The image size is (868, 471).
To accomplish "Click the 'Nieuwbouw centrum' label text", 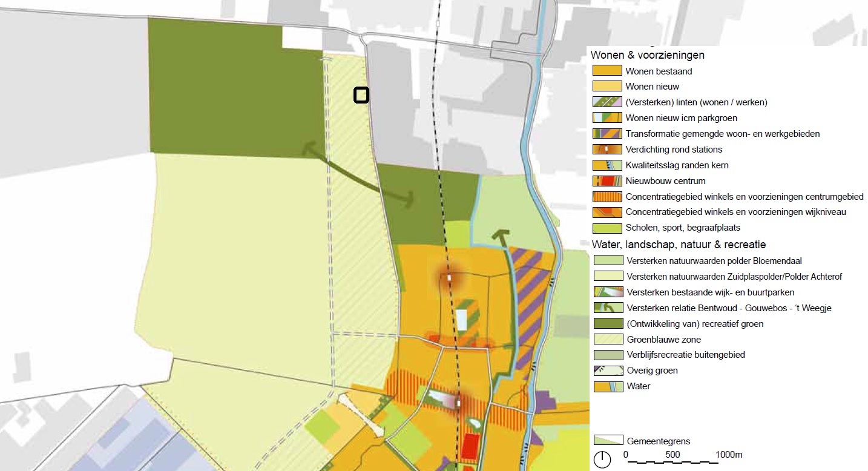I will 665,181.
